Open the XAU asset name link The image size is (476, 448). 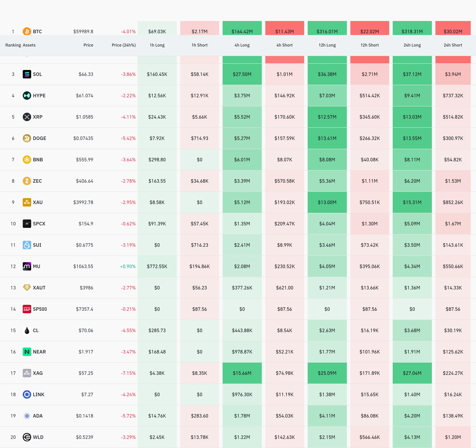[38, 202]
